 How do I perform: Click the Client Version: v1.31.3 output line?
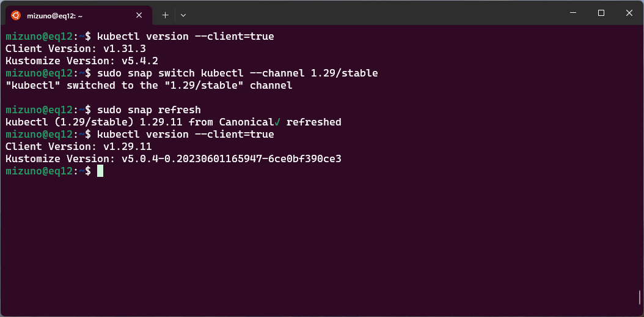76,48
